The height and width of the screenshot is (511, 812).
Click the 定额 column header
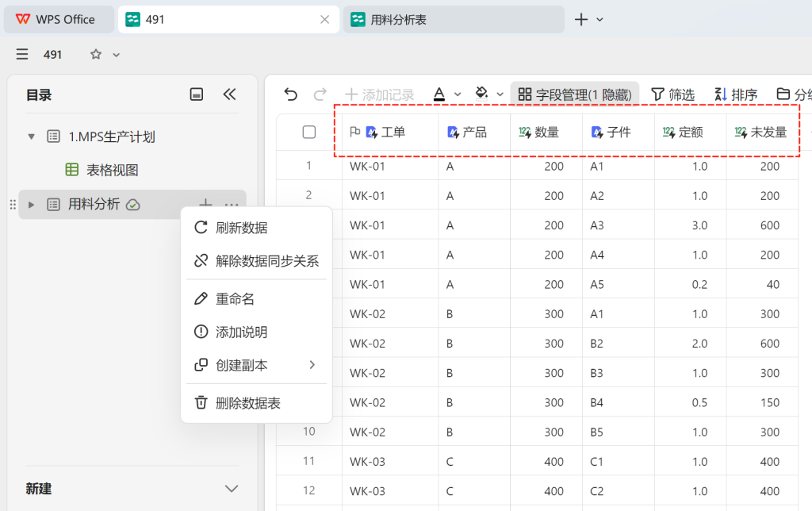tap(691, 133)
